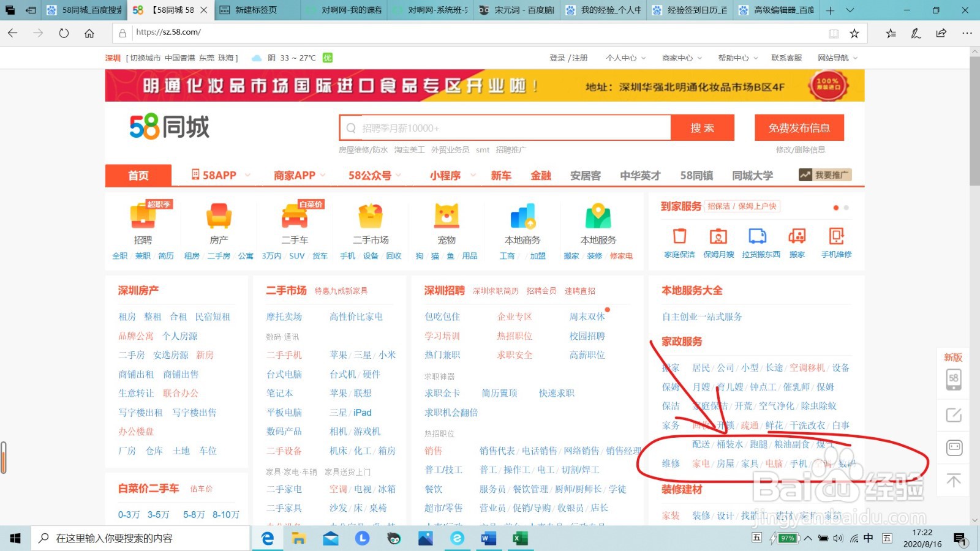Click the 搜索 search button
The width and height of the screenshot is (980, 551).
(x=702, y=128)
